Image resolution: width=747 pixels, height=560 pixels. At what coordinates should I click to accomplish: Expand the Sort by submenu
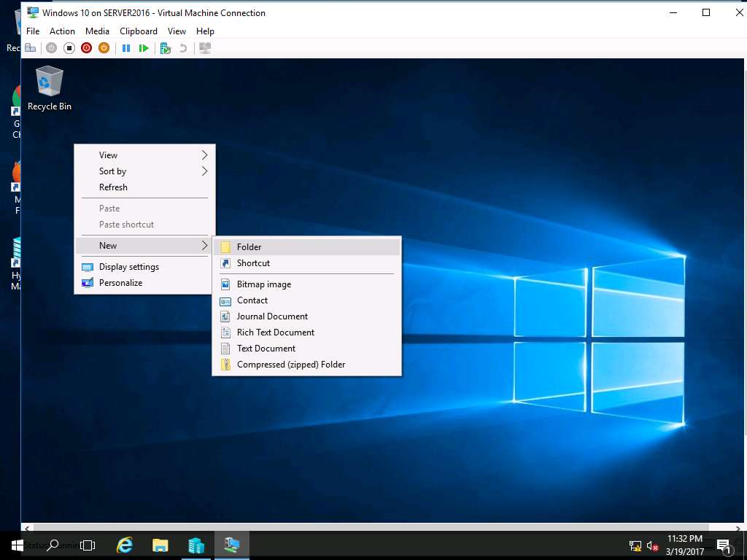coord(145,171)
